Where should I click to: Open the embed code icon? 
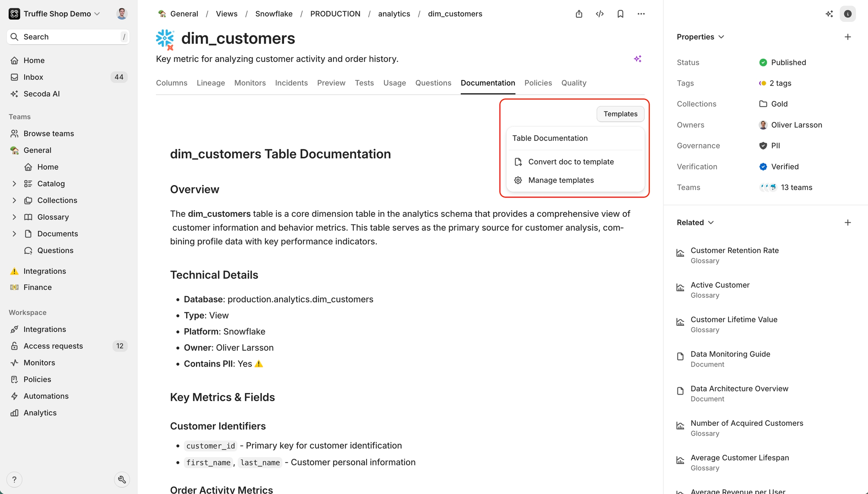pyautogui.click(x=600, y=14)
